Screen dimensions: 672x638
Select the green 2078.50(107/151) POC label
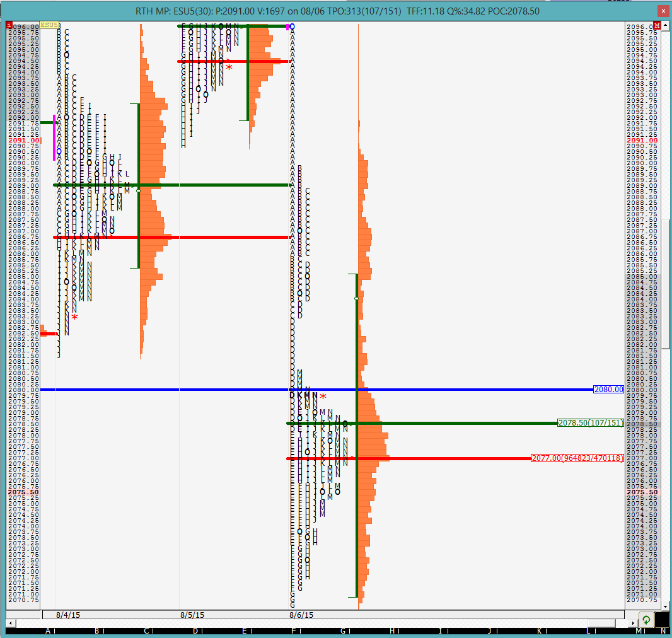[x=591, y=423]
